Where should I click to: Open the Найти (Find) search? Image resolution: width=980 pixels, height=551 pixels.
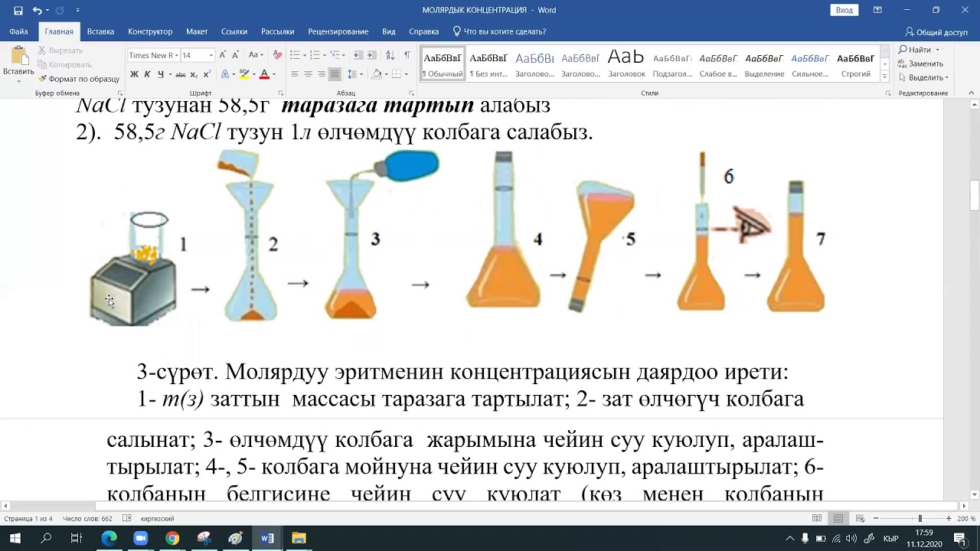coord(916,50)
